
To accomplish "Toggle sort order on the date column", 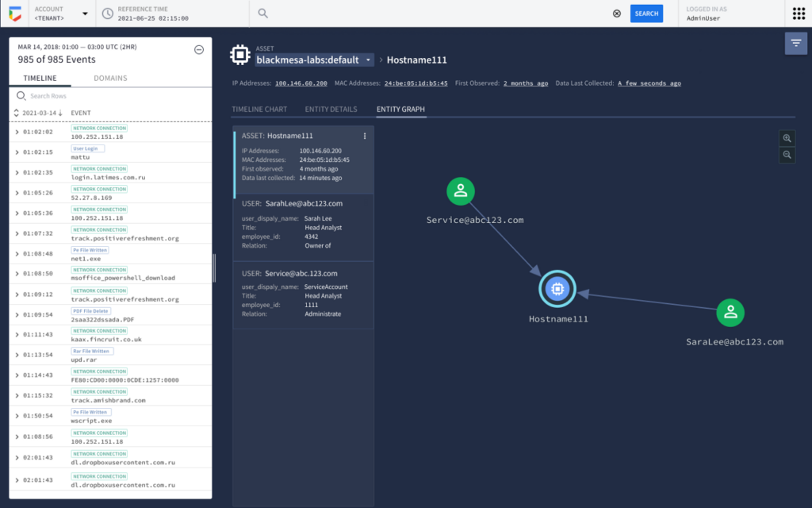I will (17, 114).
